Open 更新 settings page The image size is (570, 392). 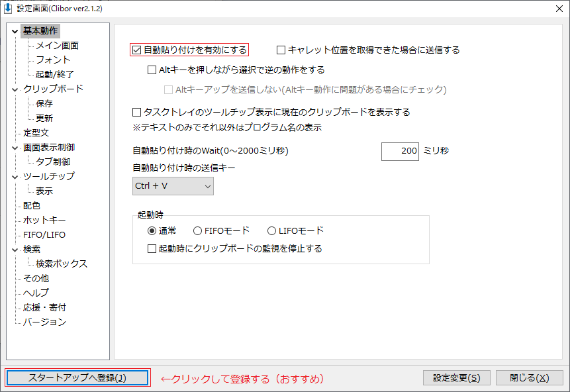pyautogui.click(x=44, y=118)
